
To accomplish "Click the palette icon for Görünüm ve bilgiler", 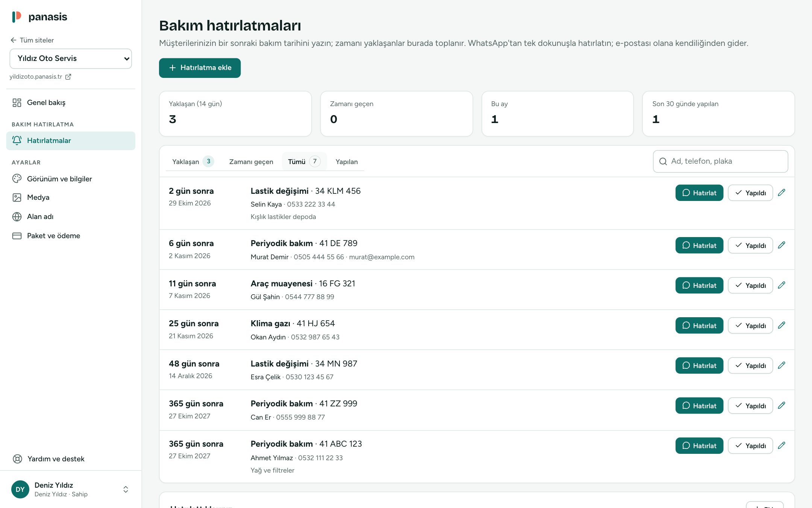I will coord(17,179).
